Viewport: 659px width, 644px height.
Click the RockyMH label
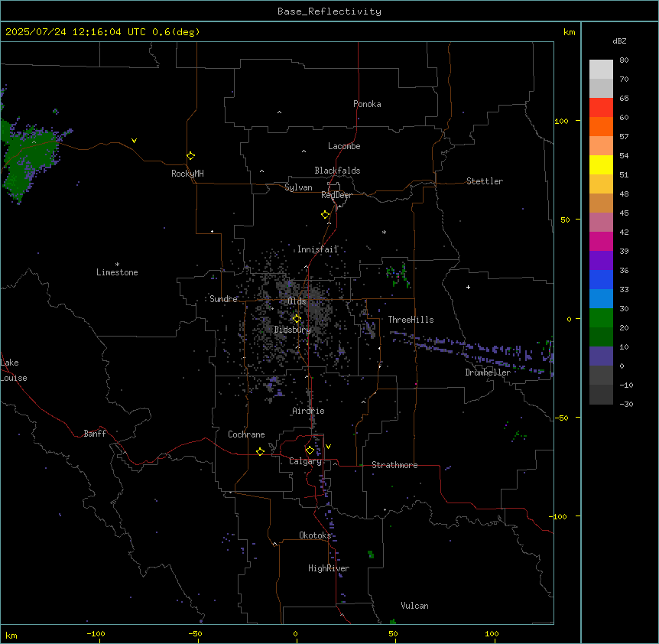[x=187, y=174]
